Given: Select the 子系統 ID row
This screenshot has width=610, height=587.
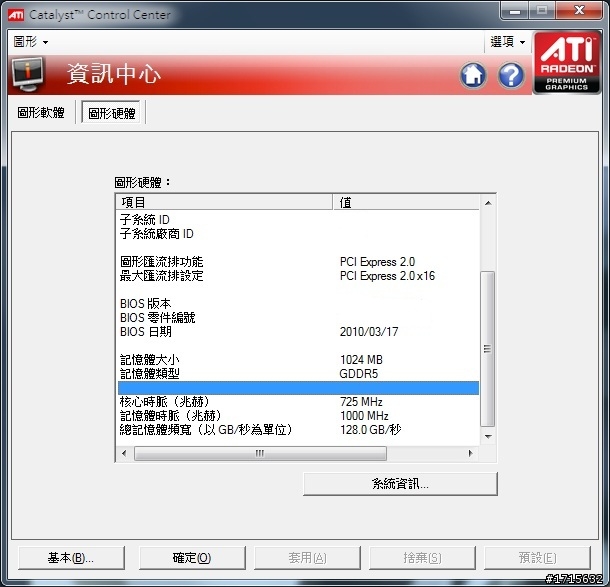Looking at the screenshot, I should tap(298, 220).
